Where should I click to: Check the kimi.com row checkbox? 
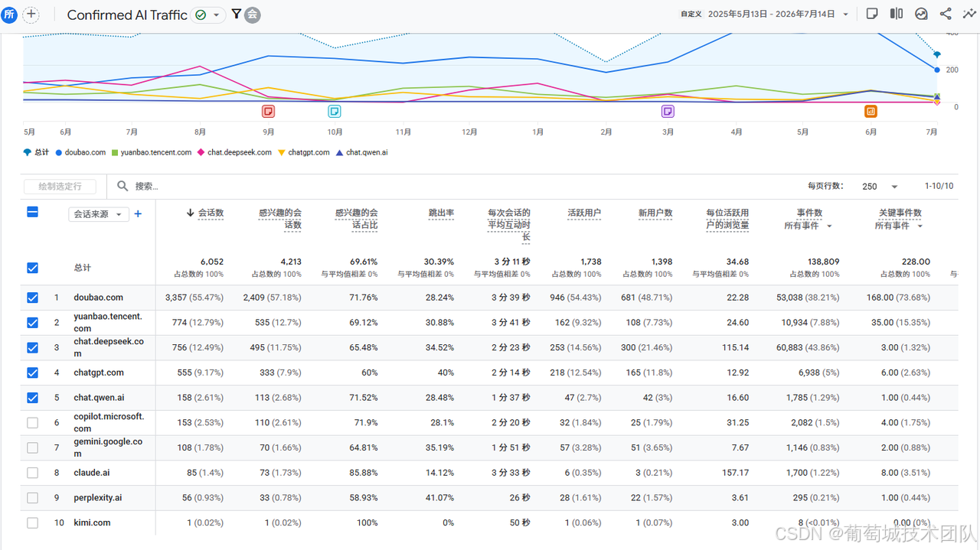(32, 523)
